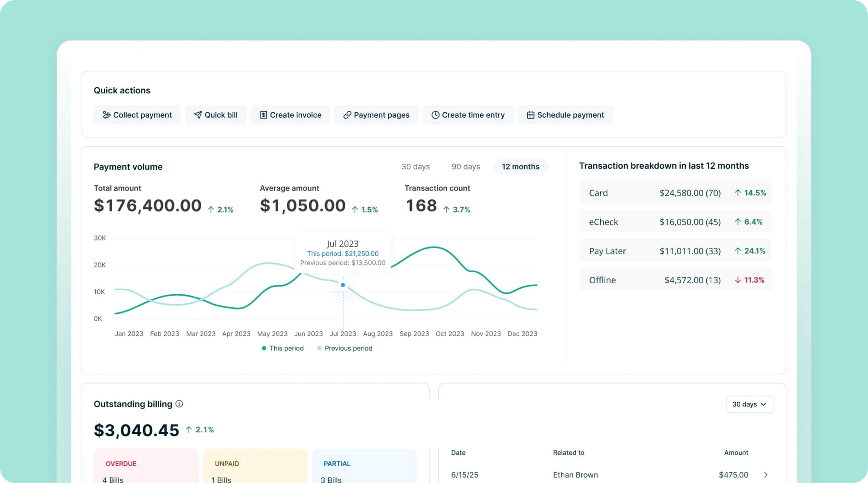Screen dimensions: 868x483
Task: Toggle the This period legend
Action: click(282, 348)
